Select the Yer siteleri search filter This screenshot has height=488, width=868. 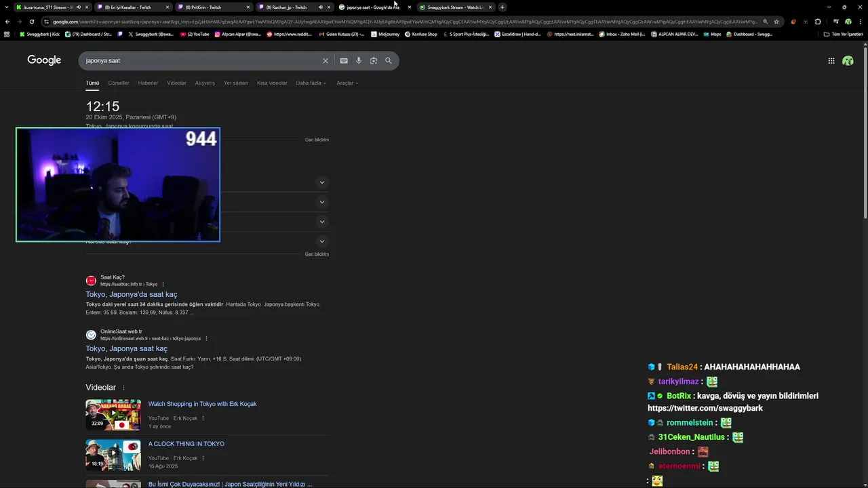point(236,83)
